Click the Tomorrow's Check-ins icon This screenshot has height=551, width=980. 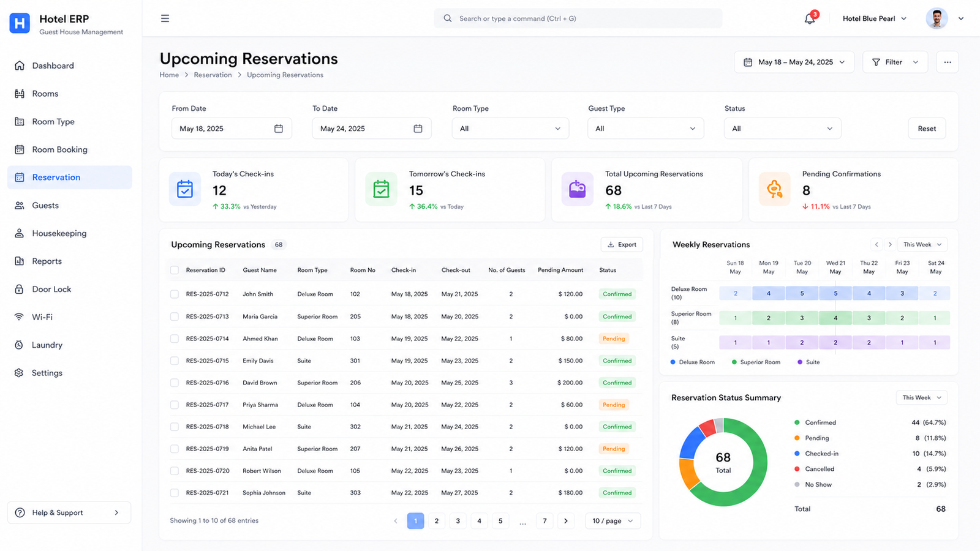[381, 189]
